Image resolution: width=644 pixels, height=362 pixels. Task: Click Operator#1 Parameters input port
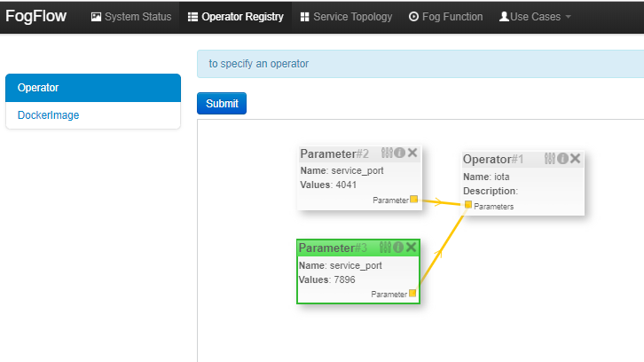click(x=468, y=205)
